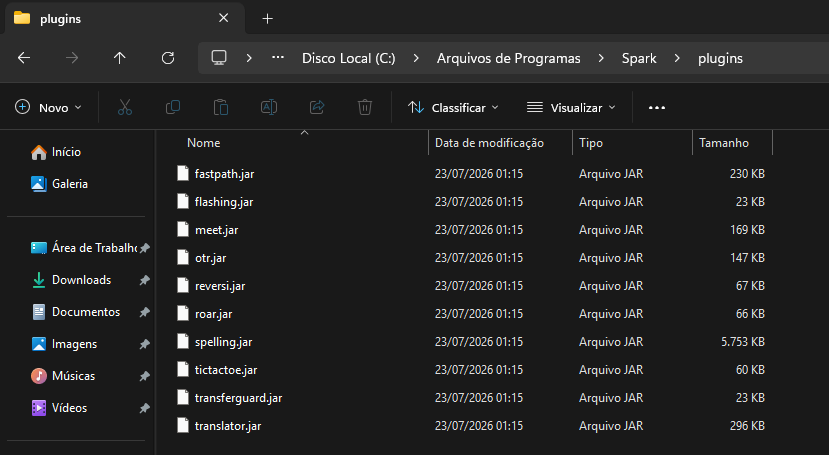Select the translator.jar file
This screenshot has height=455, width=829.
pos(228,426)
